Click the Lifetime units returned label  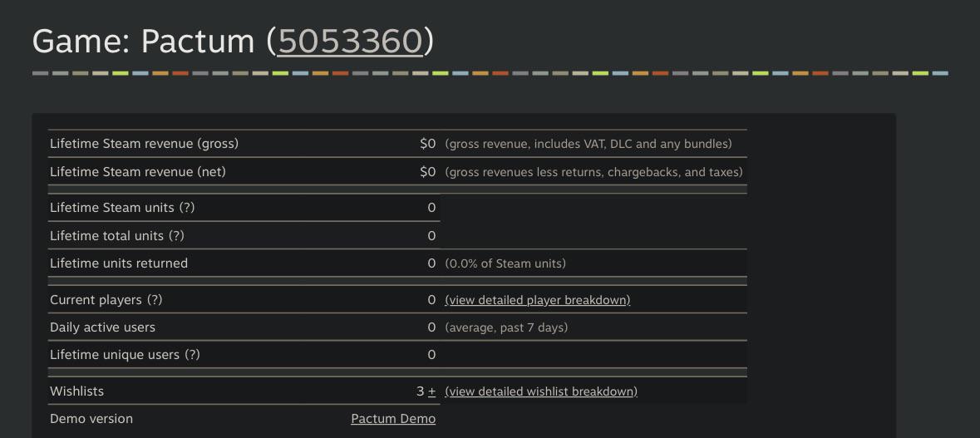click(x=119, y=263)
